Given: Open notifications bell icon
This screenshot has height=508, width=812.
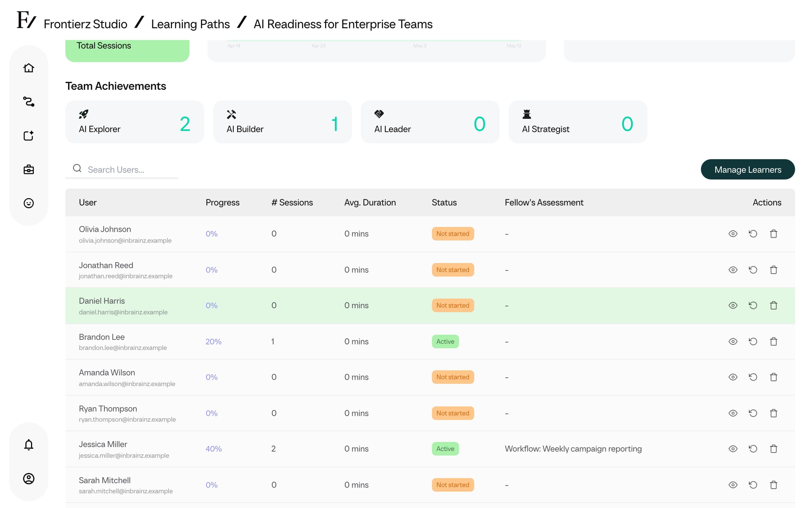Looking at the screenshot, I should [28, 445].
